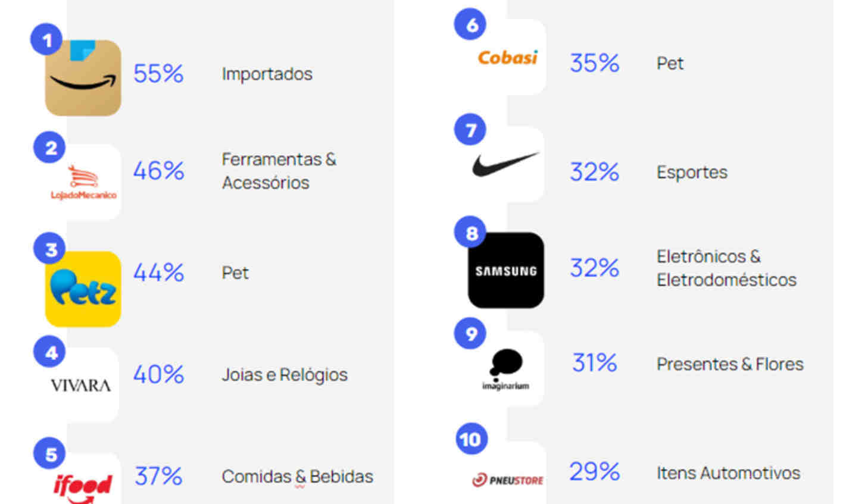
Task: Open the Presentes & Flores label
Action: 730,364
